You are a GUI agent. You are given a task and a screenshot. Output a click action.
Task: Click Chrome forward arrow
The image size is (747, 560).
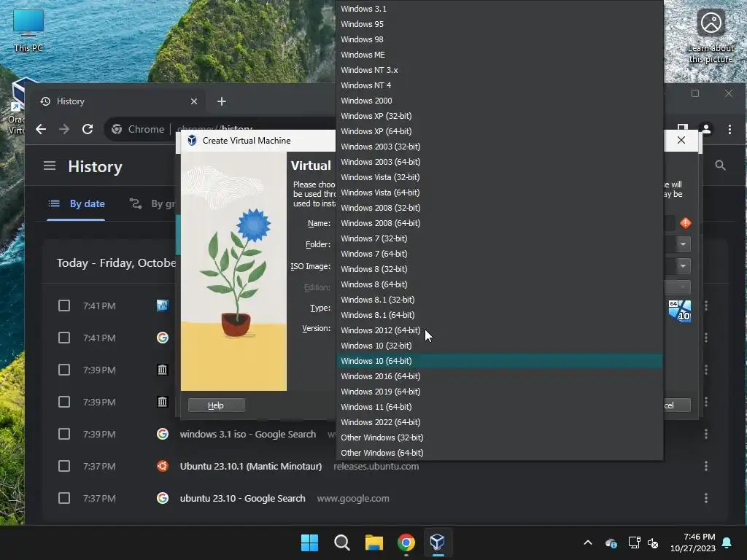64,129
